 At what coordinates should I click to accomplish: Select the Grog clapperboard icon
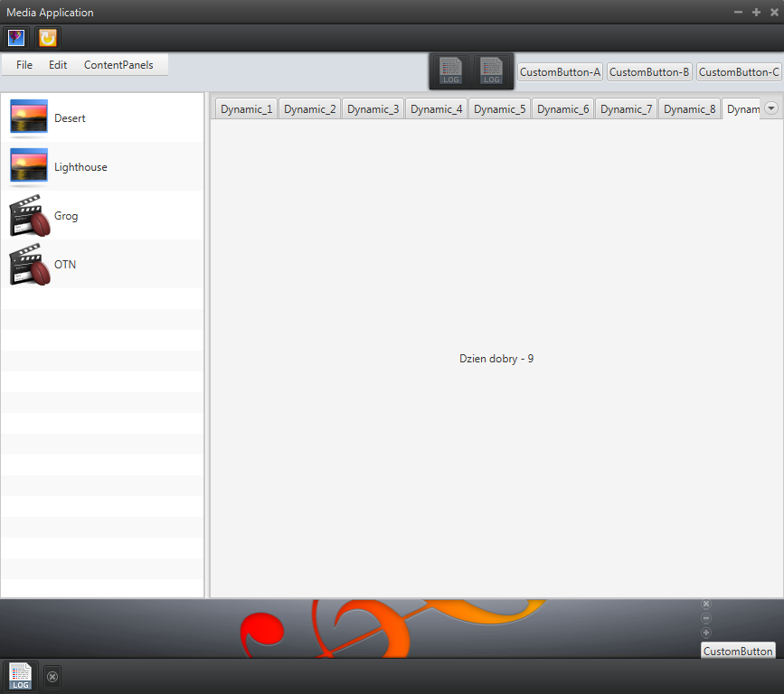click(x=30, y=215)
